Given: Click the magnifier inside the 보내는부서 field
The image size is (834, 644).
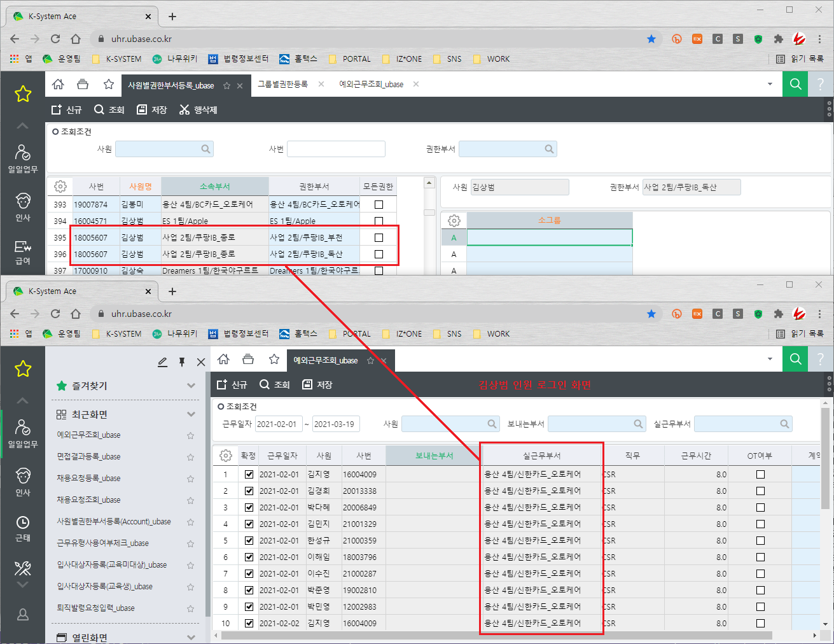Looking at the screenshot, I should pyautogui.click(x=638, y=424).
